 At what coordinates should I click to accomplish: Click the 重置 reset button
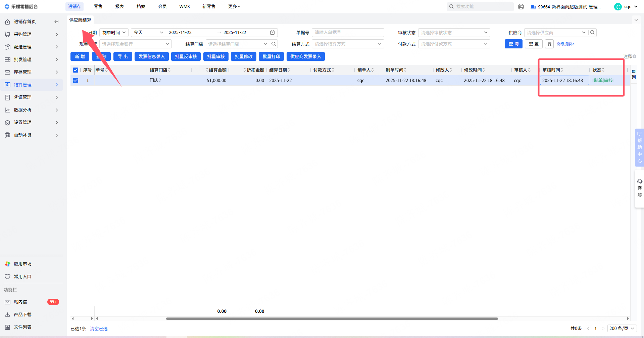click(x=534, y=44)
